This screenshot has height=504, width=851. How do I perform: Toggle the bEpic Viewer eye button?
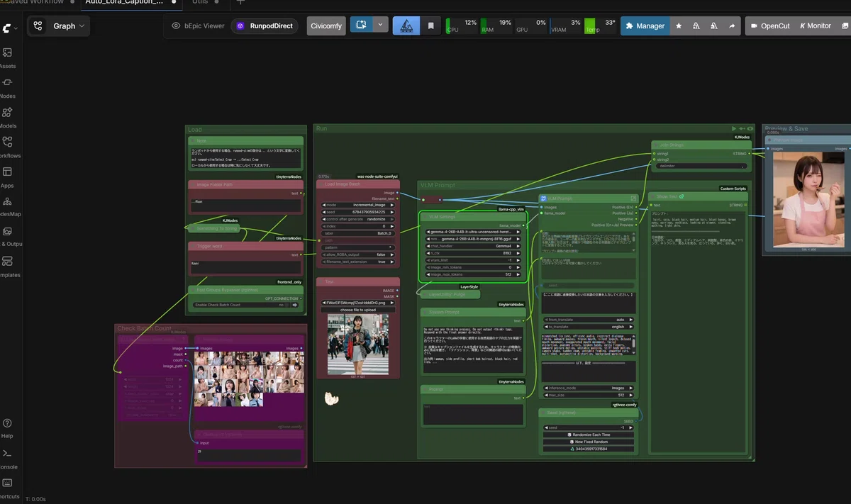198,26
